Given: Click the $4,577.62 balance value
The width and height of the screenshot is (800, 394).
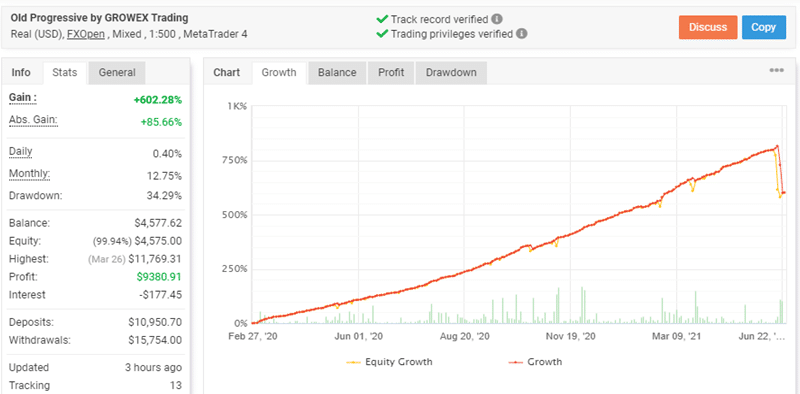Looking at the screenshot, I should pyautogui.click(x=158, y=223).
